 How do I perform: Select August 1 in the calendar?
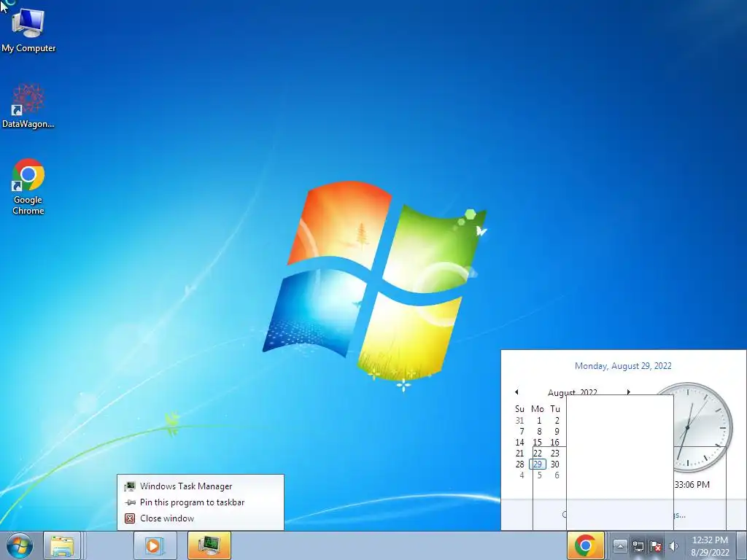pyautogui.click(x=539, y=421)
